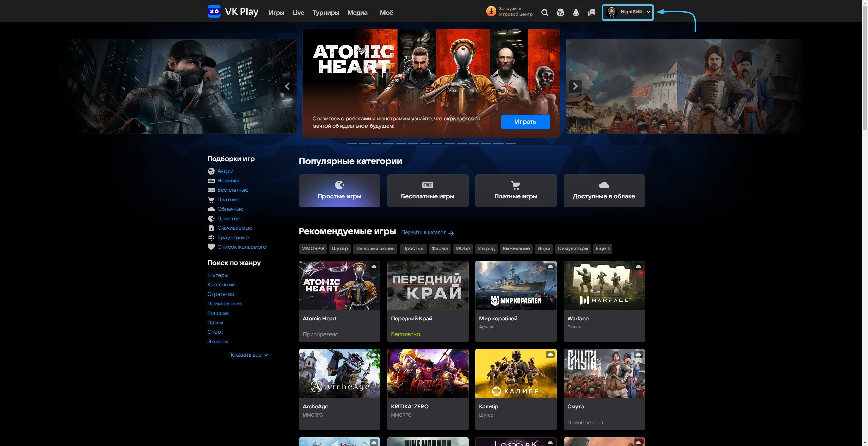Open the Карточные genre link
This screenshot has width=868, height=446.
pyautogui.click(x=221, y=285)
